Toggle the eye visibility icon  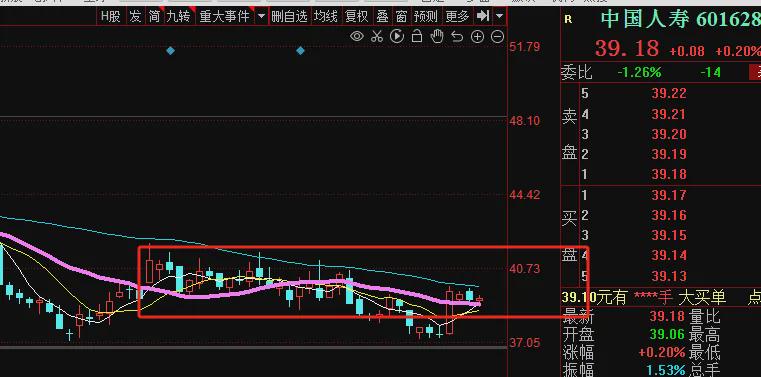point(357,36)
